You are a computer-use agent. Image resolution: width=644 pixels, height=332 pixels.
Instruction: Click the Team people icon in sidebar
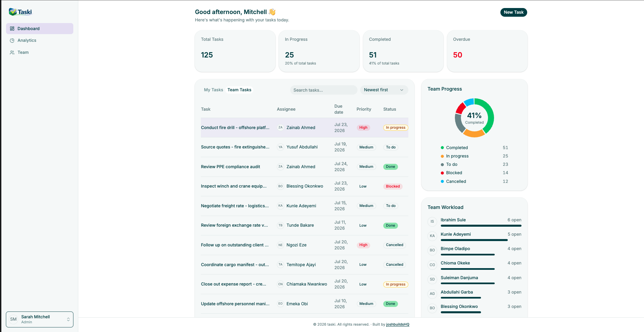coord(12,52)
